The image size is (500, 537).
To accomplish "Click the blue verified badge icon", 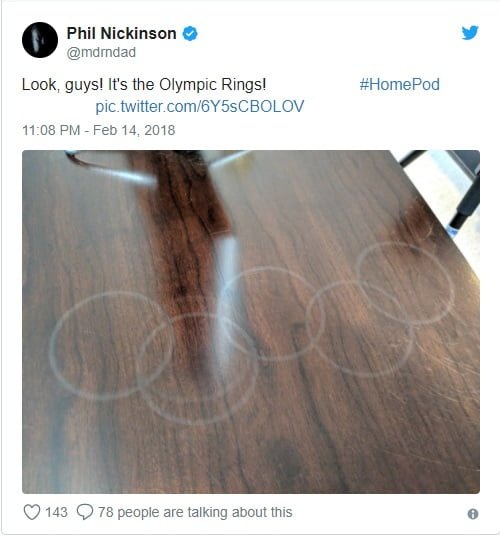I will click(190, 34).
